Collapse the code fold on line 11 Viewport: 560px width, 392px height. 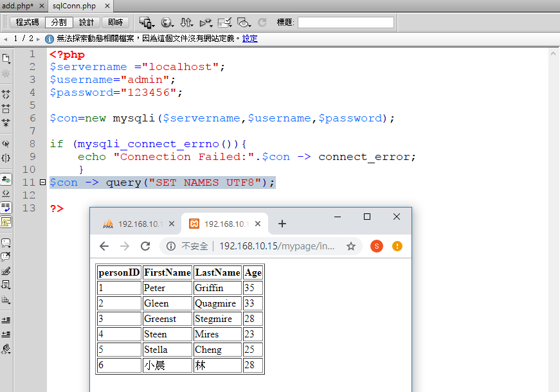click(43, 183)
